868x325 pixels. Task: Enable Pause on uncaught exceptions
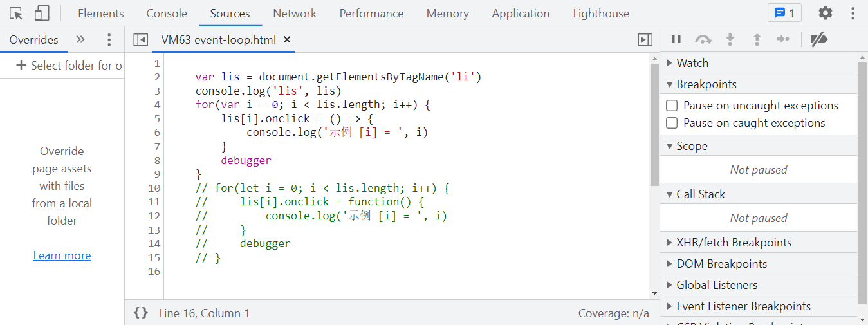click(x=672, y=106)
